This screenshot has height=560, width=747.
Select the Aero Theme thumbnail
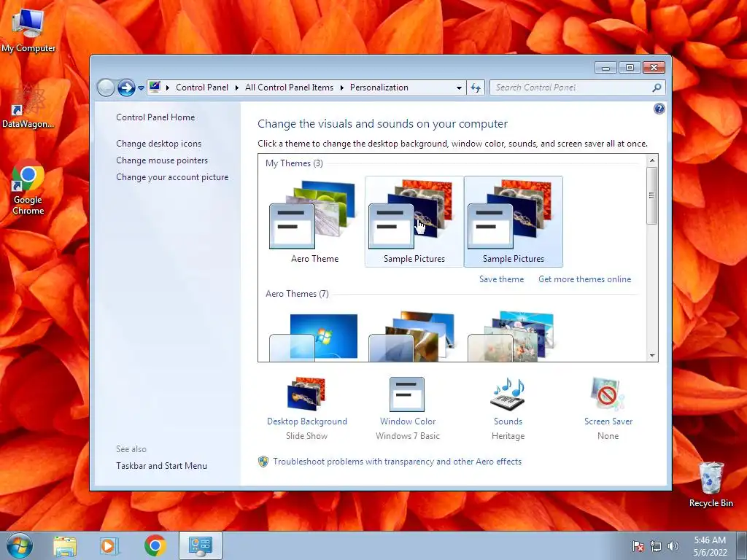pyautogui.click(x=314, y=222)
